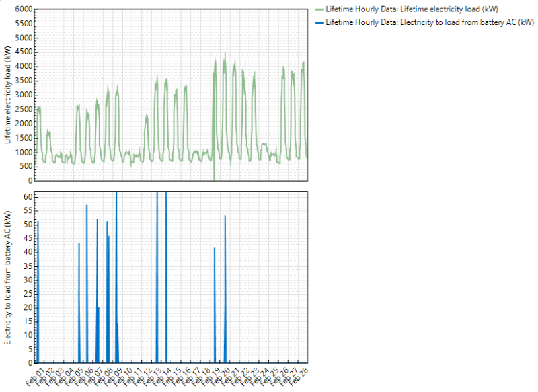Click the 60 tick on battery axis
Image resolution: width=538 pixels, height=392 pixels.
tap(27, 196)
